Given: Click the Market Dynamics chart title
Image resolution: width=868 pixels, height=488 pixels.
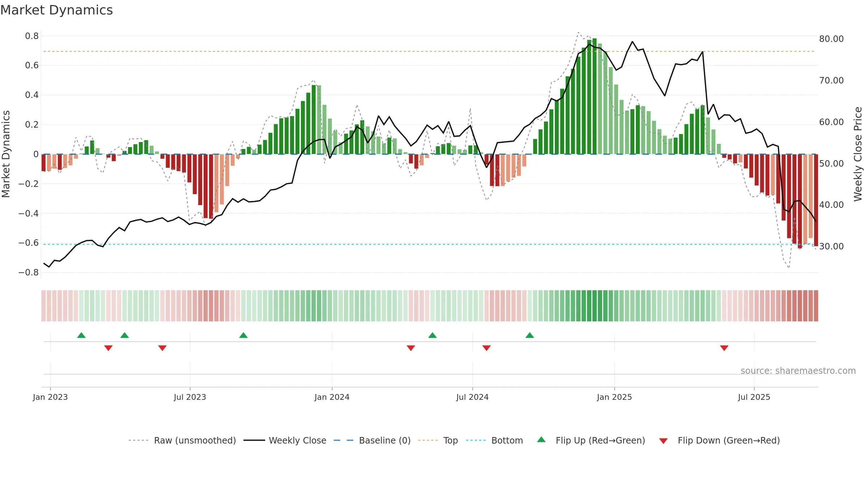Looking at the screenshot, I should click(56, 10).
